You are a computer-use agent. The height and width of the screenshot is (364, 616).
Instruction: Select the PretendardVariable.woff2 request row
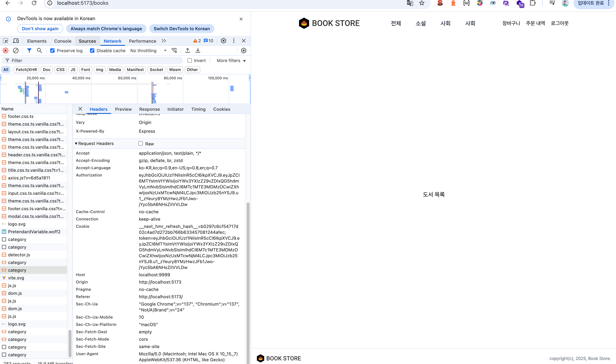point(34,232)
